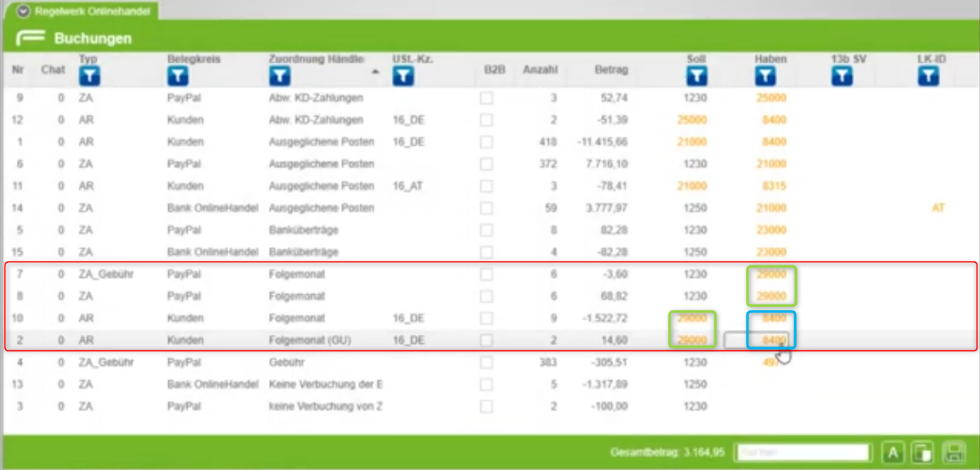This screenshot has width=980, height=470.
Task: Click the copy icon in footer
Action: (923, 452)
